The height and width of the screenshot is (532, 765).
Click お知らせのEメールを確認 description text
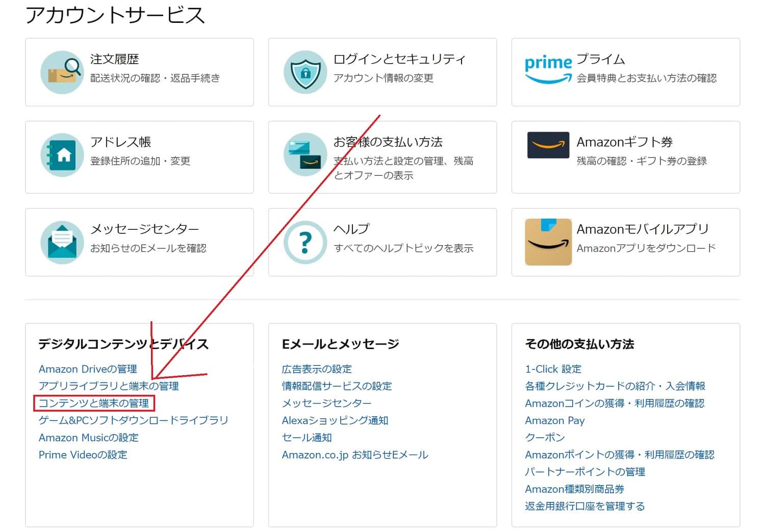click(x=148, y=248)
